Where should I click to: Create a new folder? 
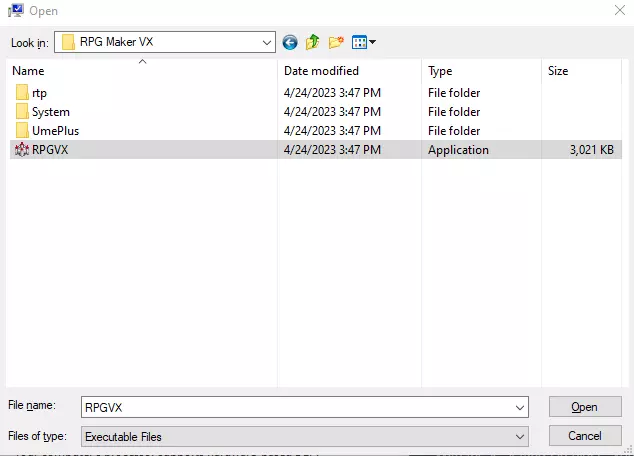336,42
